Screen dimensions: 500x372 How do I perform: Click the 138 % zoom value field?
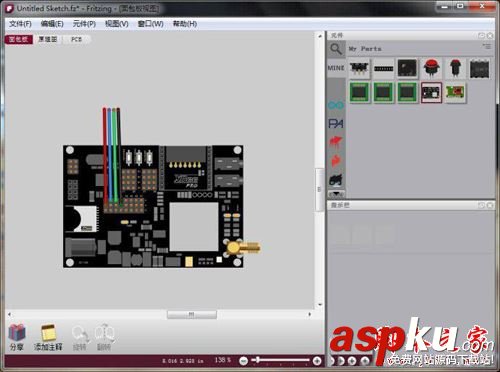(222, 360)
